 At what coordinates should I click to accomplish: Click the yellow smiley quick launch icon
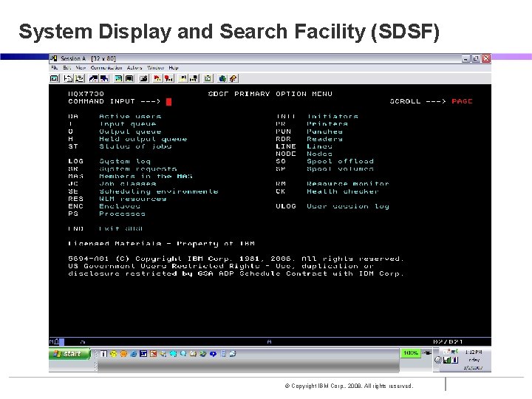coord(113,354)
